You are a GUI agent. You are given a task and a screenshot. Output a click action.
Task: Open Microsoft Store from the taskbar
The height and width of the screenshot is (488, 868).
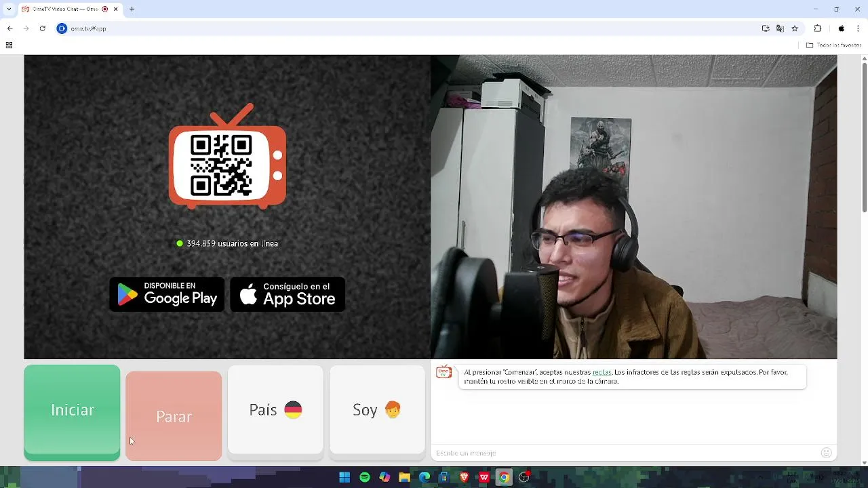444,477
